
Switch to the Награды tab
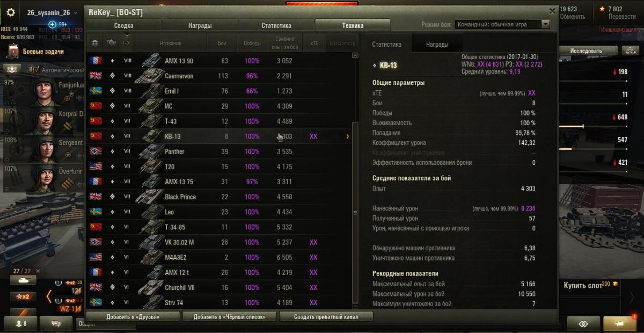pos(200,25)
